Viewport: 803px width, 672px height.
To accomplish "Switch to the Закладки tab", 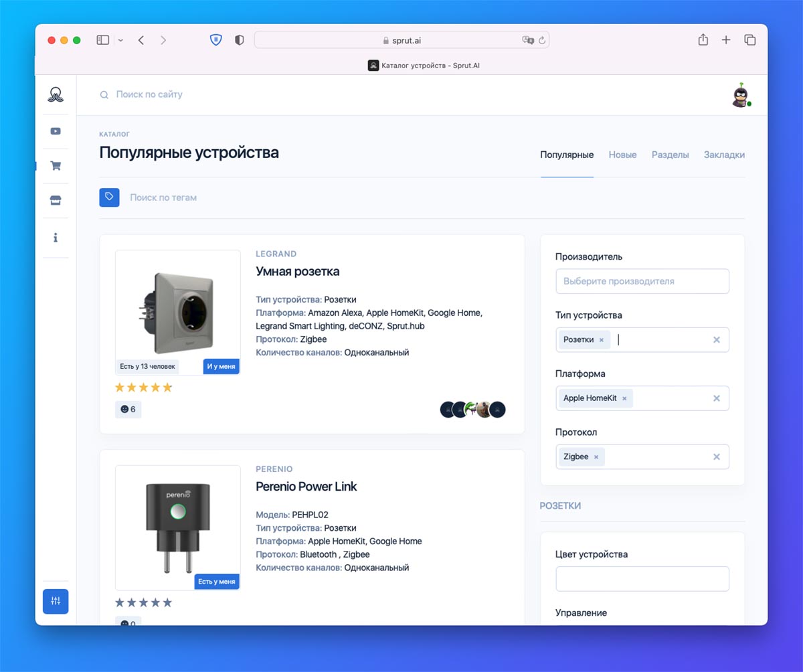I will pyautogui.click(x=724, y=155).
